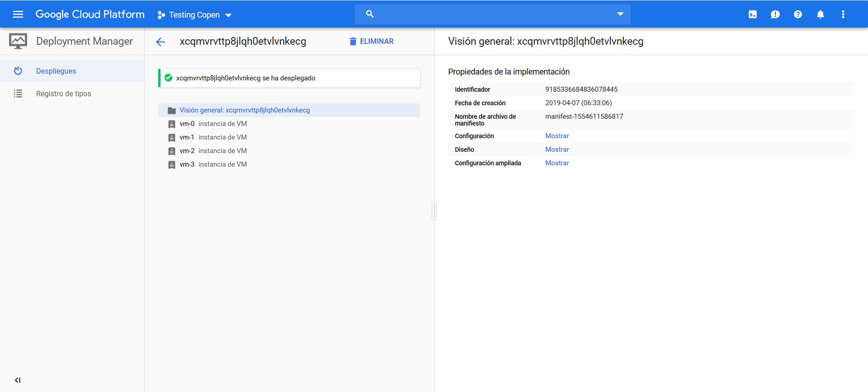Click the vm-1 server icon
868x392 pixels.
(x=172, y=138)
